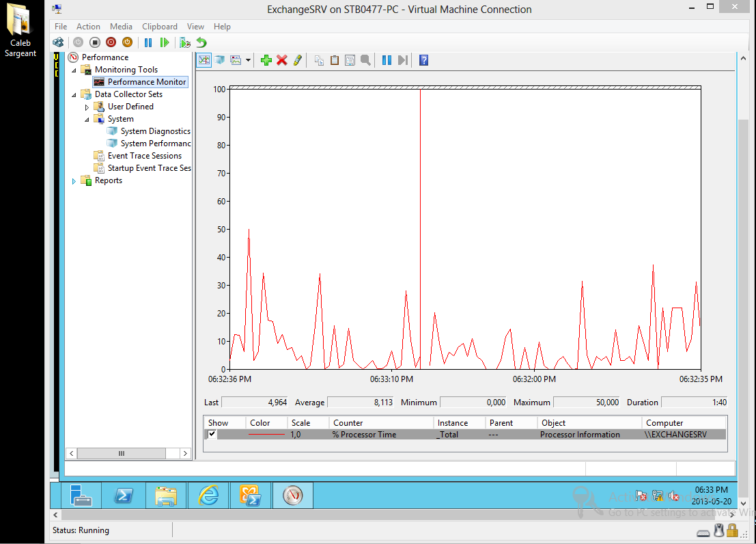The image size is (756, 544).
Task: Expand the Reports node arrow
Action: click(x=74, y=181)
